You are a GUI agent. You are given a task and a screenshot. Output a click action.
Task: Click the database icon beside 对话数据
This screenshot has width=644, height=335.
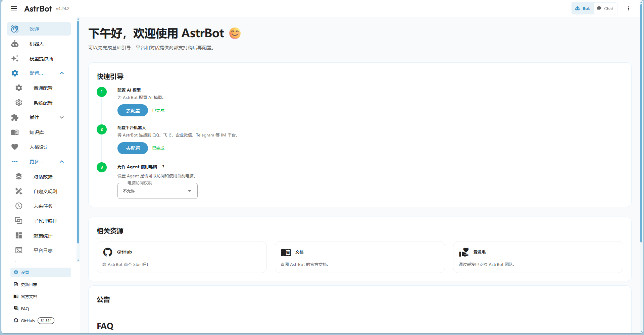pyautogui.click(x=19, y=176)
